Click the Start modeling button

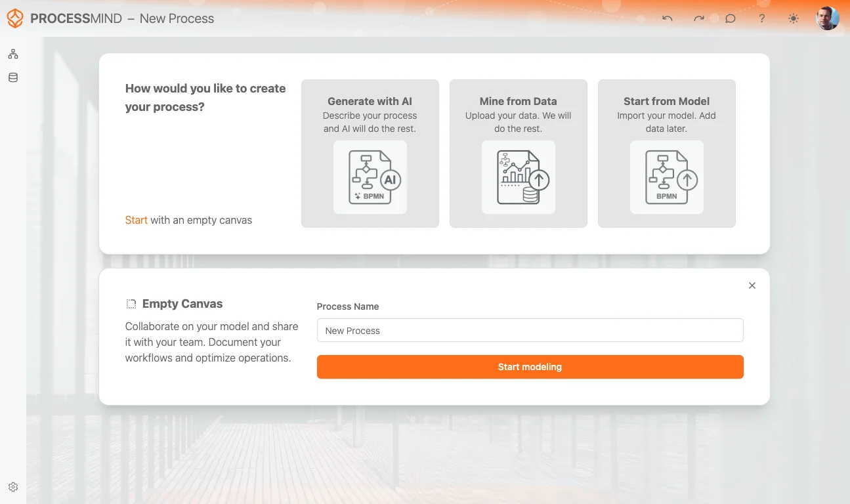pos(530,367)
